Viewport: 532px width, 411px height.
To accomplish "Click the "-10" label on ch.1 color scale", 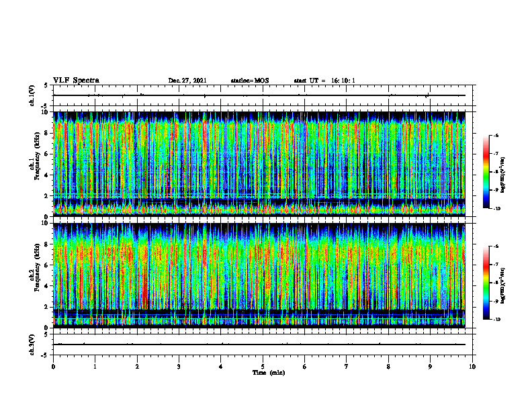I will [496, 209].
